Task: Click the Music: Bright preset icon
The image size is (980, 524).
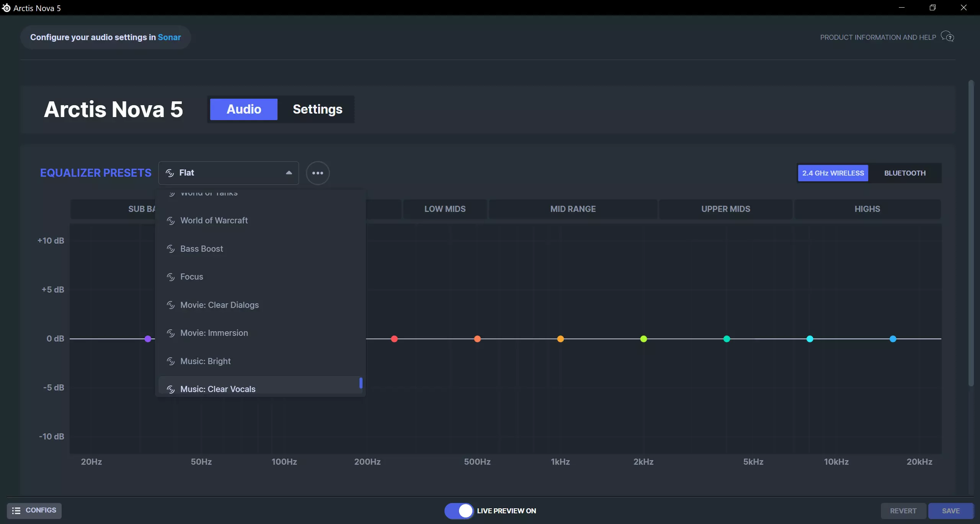Action: [x=171, y=361]
